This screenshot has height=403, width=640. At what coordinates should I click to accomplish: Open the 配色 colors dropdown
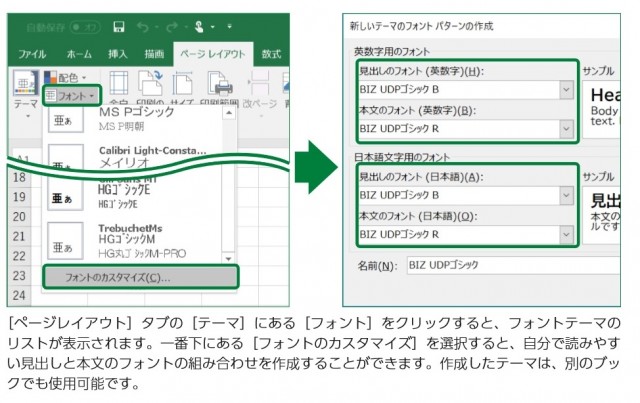pos(65,77)
